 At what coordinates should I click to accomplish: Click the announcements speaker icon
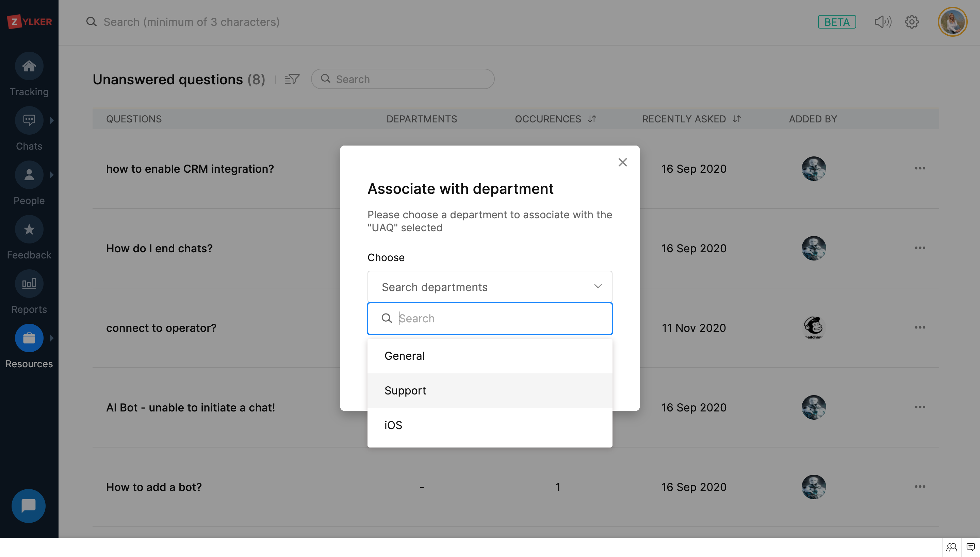point(883,22)
